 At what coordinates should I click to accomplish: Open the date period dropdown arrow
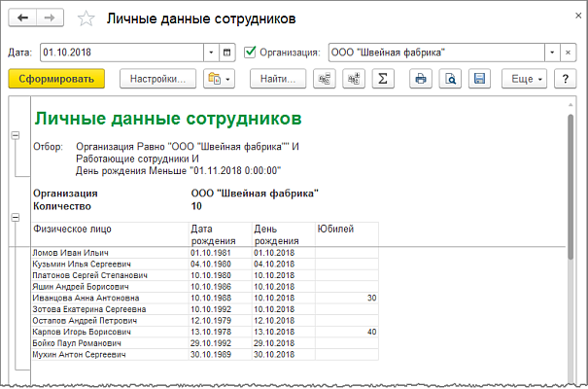(x=211, y=52)
